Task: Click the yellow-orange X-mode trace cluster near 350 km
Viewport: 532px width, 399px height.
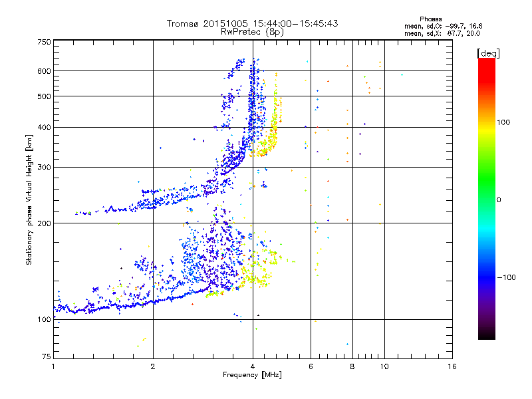Action: pyautogui.click(x=267, y=144)
